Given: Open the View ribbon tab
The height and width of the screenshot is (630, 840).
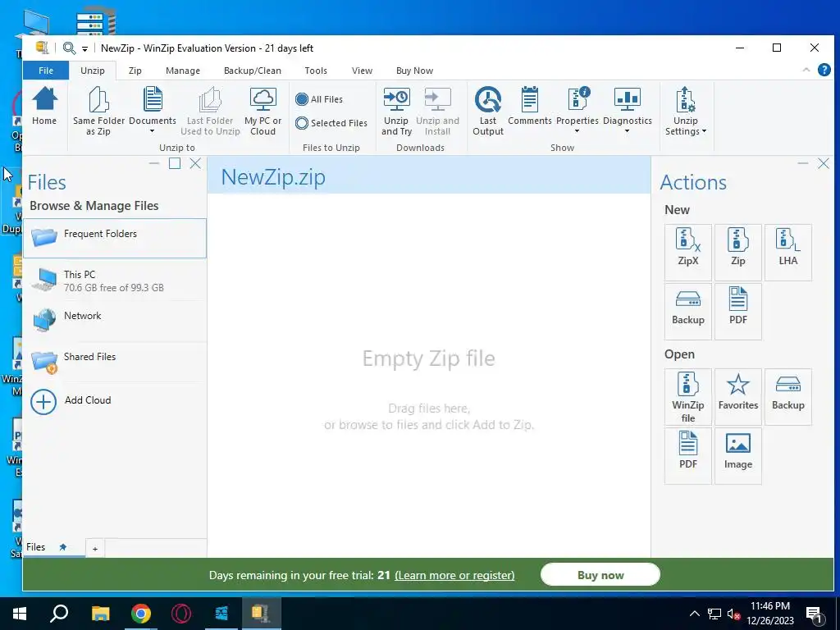Looking at the screenshot, I should point(362,71).
